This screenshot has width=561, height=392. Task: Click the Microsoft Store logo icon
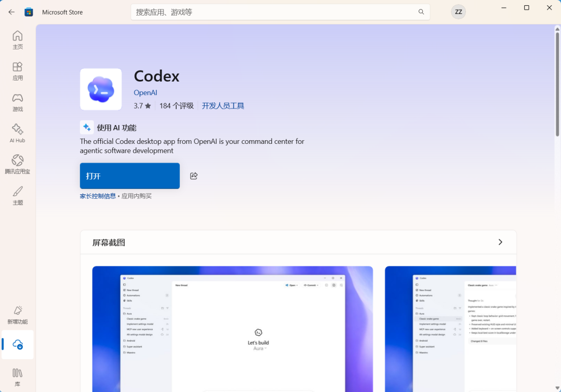[x=29, y=12]
